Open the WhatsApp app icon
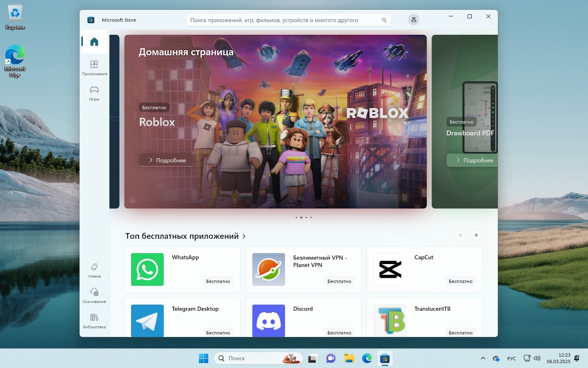588x368 pixels. [147, 269]
